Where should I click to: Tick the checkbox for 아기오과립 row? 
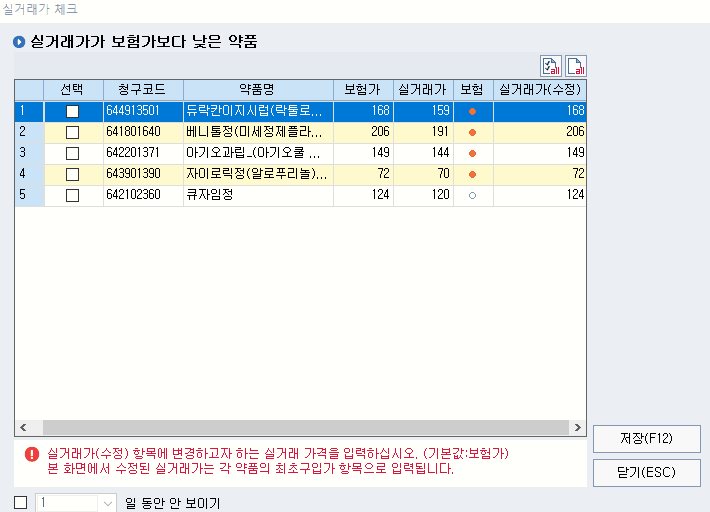(x=72, y=153)
